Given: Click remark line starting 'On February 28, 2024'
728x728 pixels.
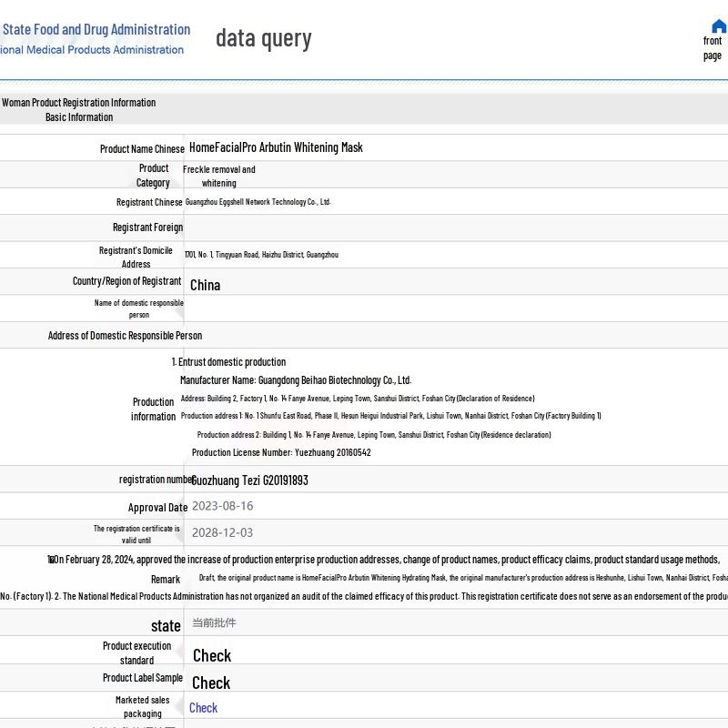Looking at the screenshot, I should [x=383, y=560].
